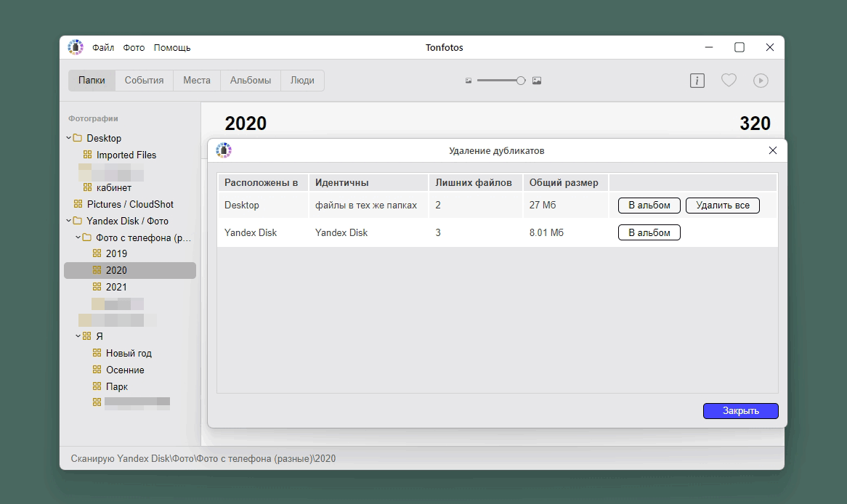847x504 pixels.
Task: Open the Новый год album
Action: coord(123,353)
